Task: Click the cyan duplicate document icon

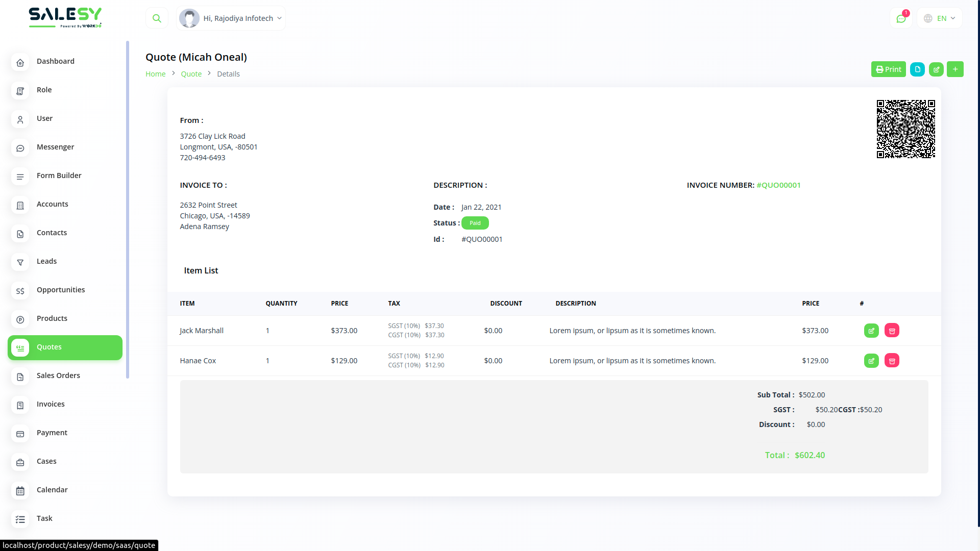Action: pyautogui.click(x=917, y=69)
